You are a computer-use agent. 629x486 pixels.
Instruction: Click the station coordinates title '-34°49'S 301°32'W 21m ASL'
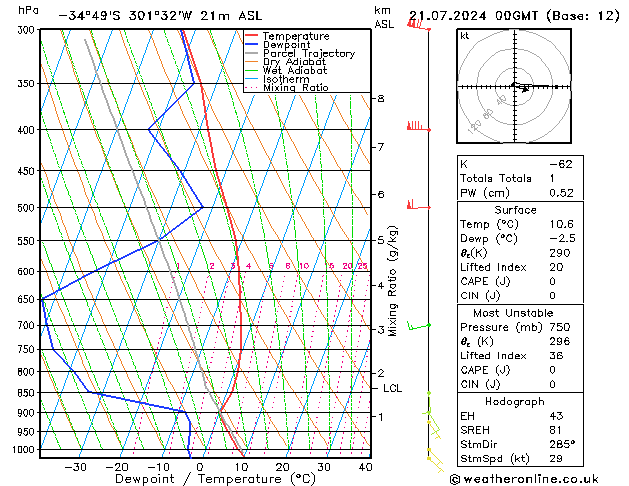tap(160, 16)
